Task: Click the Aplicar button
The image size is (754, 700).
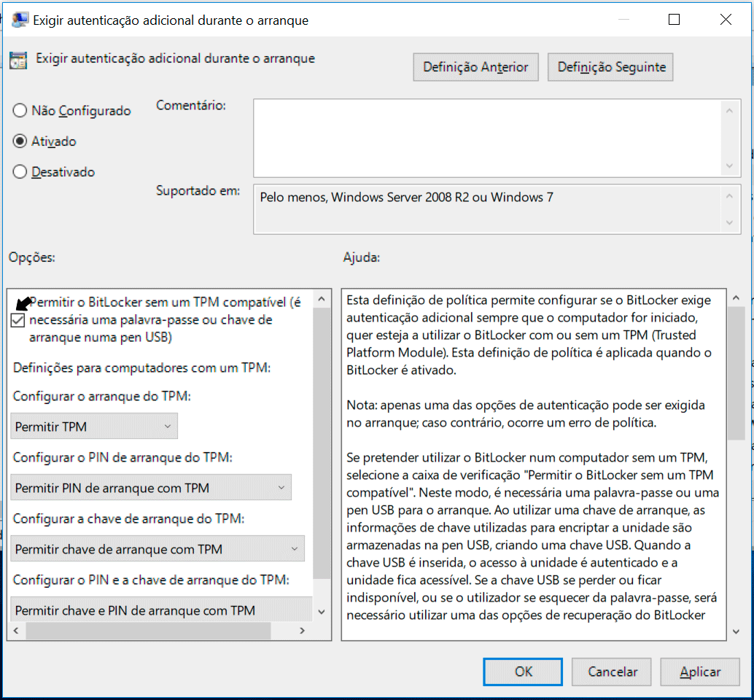Action: (x=700, y=672)
